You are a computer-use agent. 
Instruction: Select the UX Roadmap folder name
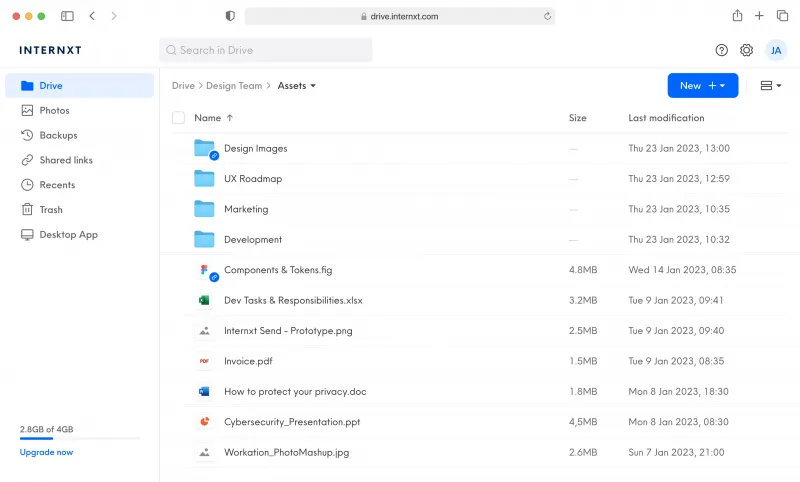[x=253, y=179]
